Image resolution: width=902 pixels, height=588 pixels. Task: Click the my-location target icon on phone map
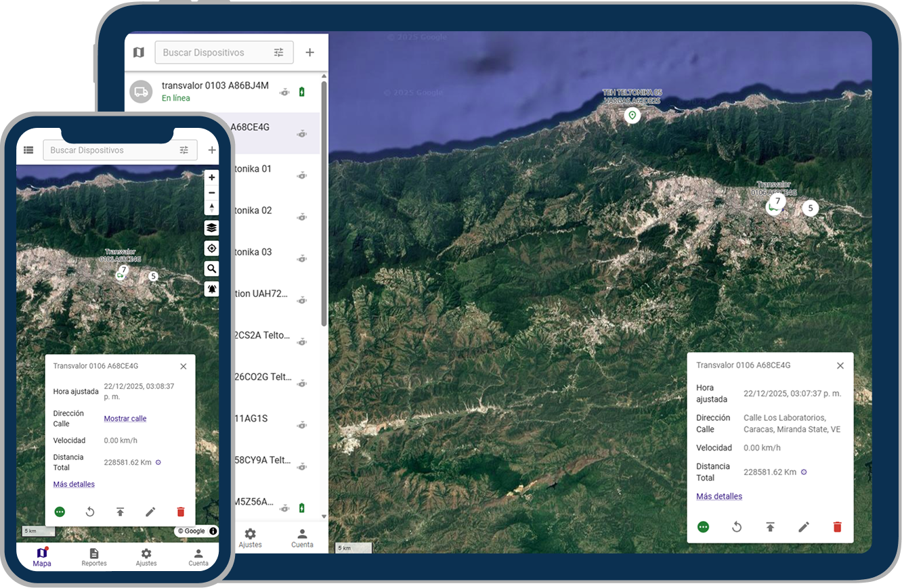pyautogui.click(x=212, y=248)
